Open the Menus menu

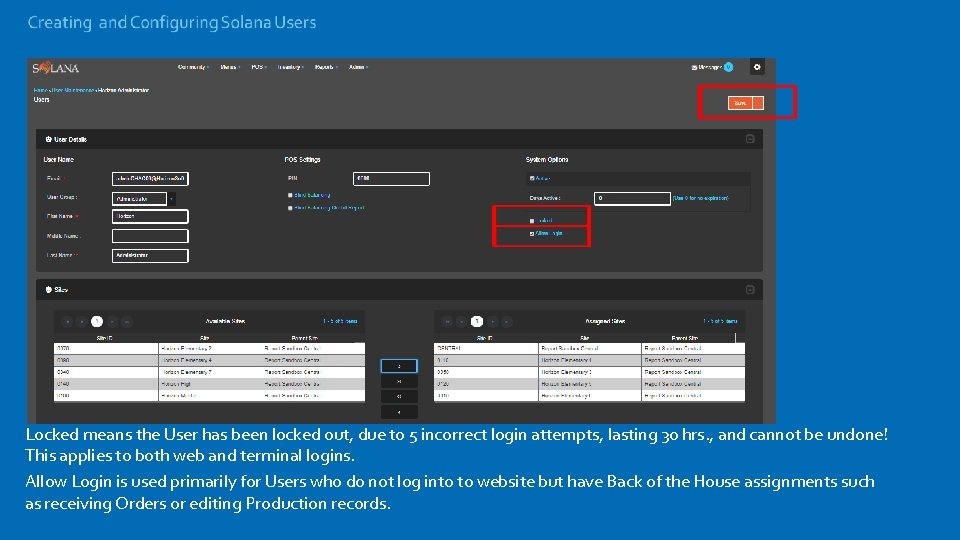click(x=230, y=67)
